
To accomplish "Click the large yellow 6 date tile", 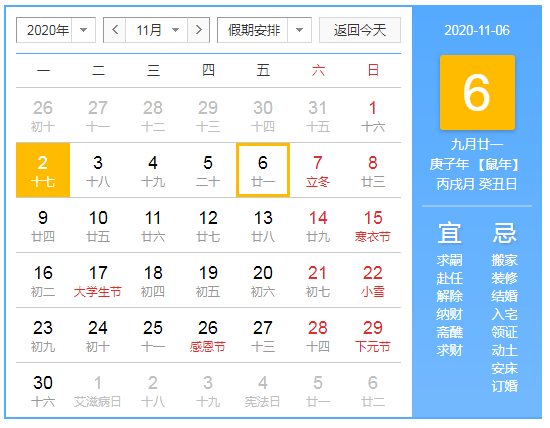I will [x=477, y=92].
